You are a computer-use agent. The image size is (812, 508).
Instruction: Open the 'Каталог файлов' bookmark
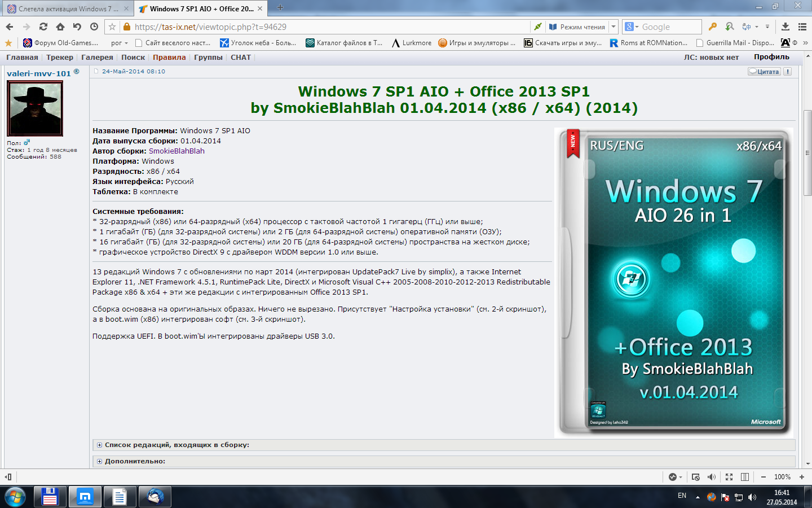pyautogui.click(x=344, y=43)
